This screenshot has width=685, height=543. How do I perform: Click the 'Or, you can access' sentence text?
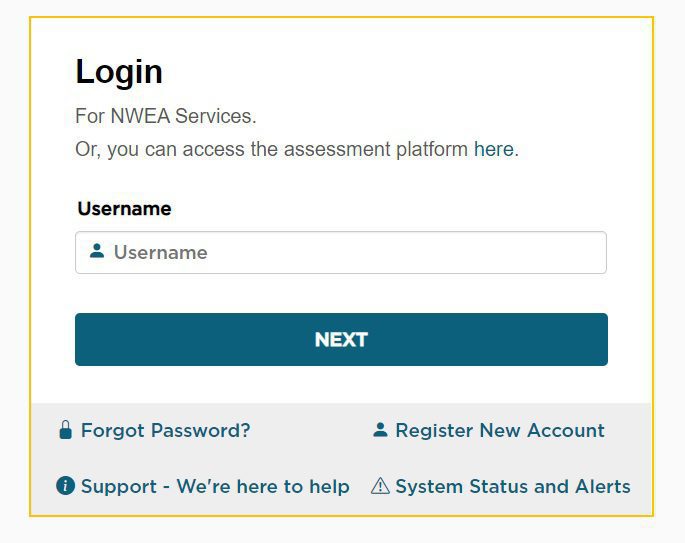point(270,150)
